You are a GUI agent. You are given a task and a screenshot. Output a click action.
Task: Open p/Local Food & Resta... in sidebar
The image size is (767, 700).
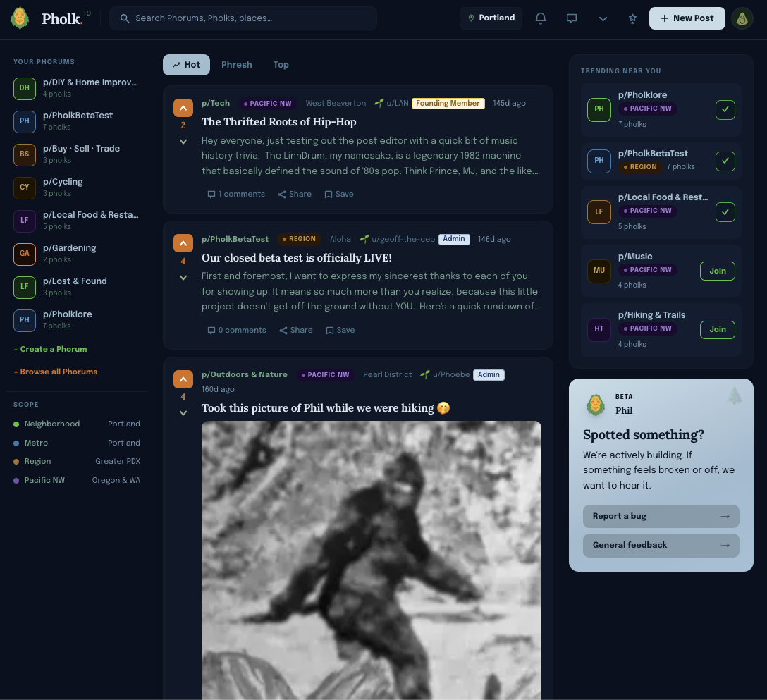tap(77, 221)
